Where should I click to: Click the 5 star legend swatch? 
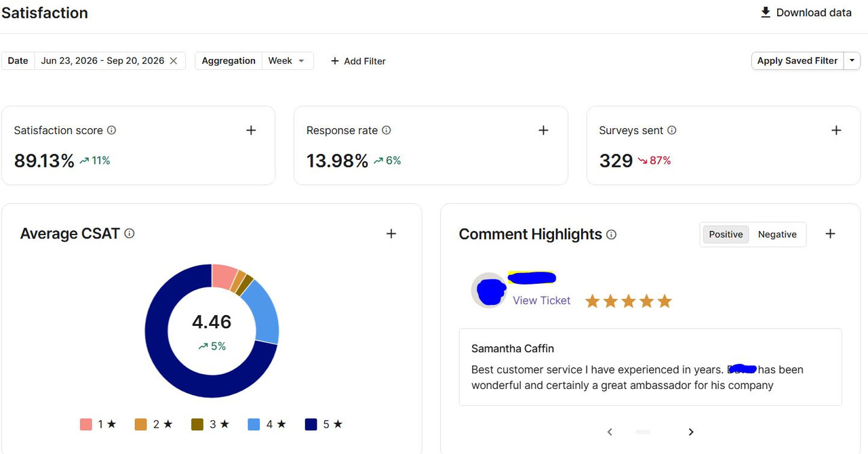click(311, 424)
